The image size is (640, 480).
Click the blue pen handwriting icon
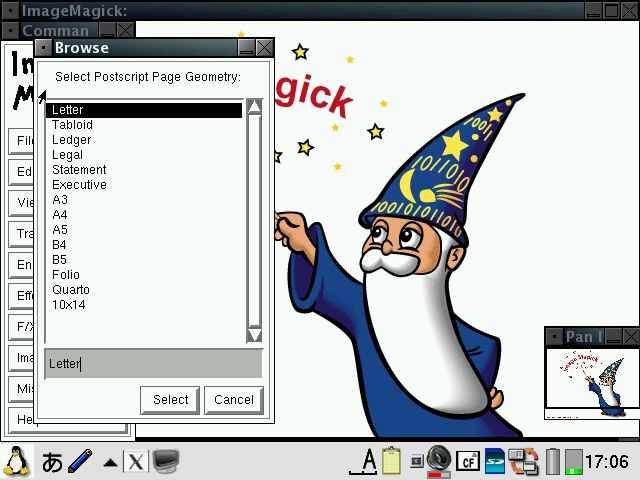(x=80, y=461)
